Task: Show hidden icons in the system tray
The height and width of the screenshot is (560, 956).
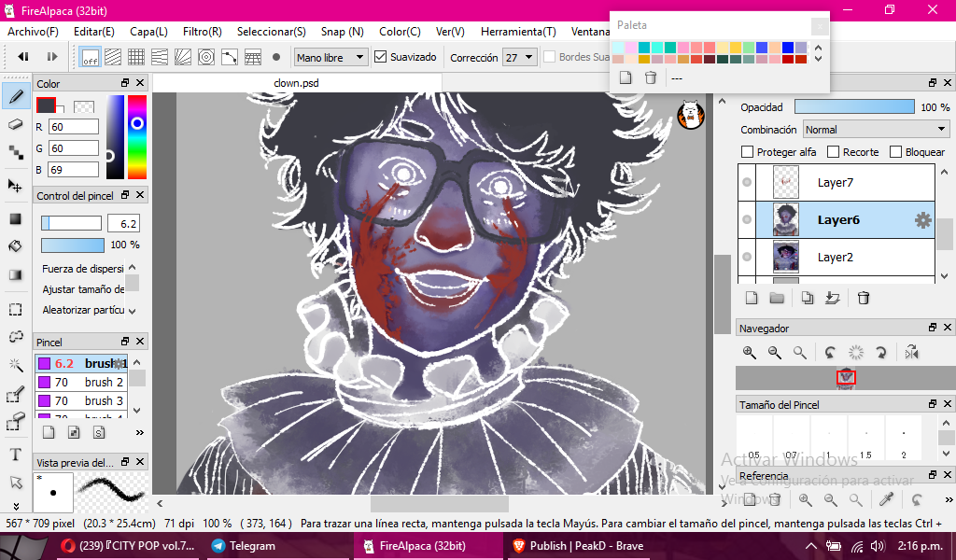Action: click(x=810, y=546)
